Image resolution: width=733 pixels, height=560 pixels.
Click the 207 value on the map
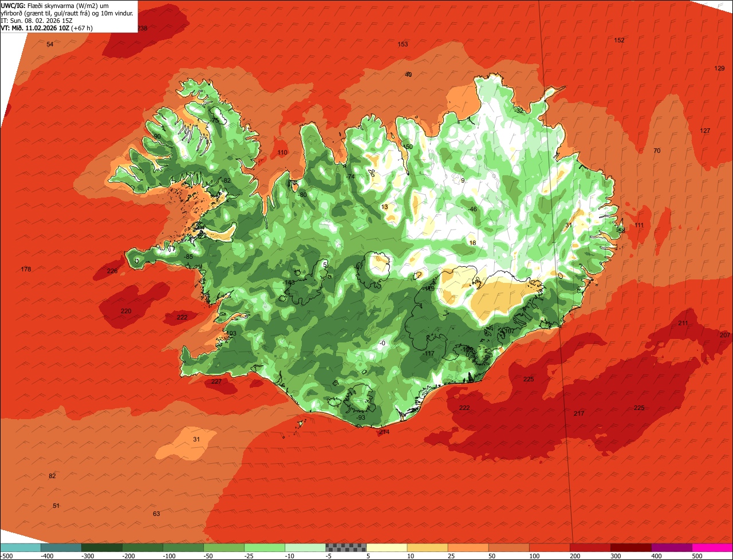click(725, 334)
